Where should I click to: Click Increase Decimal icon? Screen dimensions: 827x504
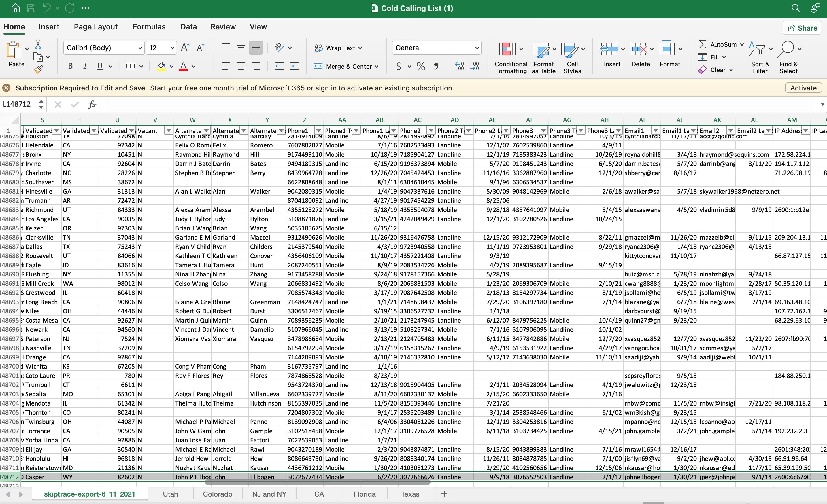(x=459, y=66)
